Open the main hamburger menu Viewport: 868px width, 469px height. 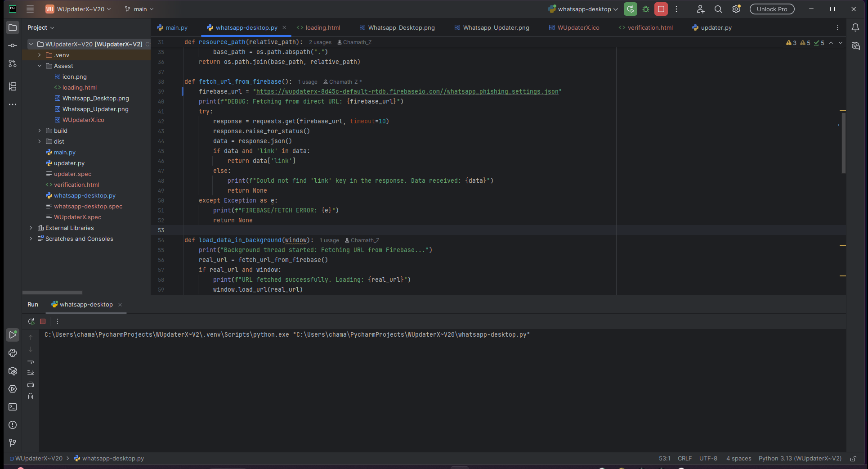pyautogui.click(x=30, y=9)
